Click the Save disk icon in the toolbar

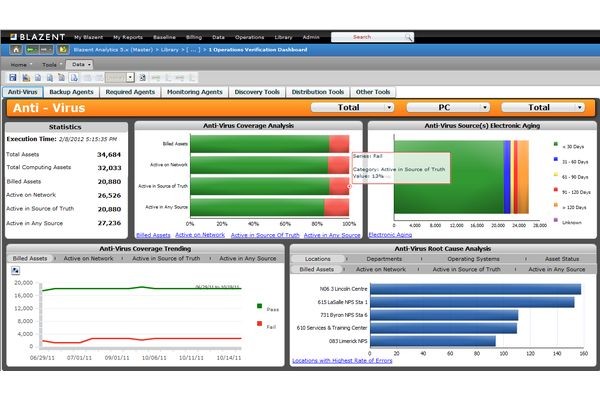(x=12, y=77)
